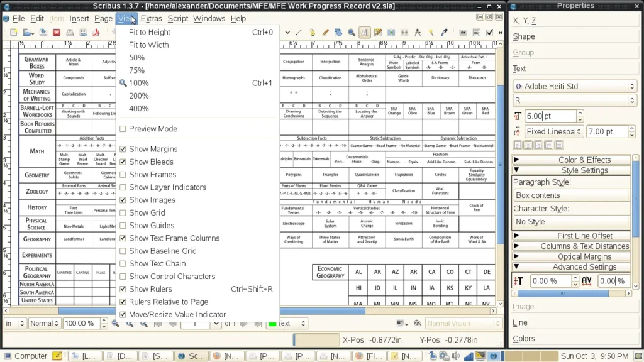Select the Edit Contents of Frame tool

click(365, 32)
